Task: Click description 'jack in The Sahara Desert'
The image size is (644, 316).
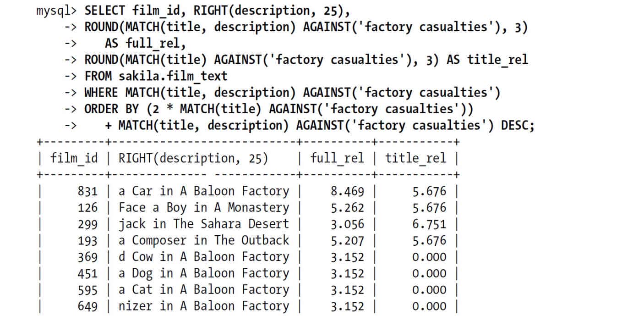Action: [x=204, y=224]
